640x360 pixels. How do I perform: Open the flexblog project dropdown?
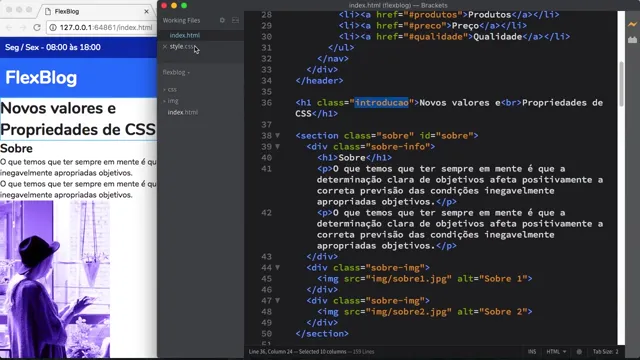coord(176,72)
